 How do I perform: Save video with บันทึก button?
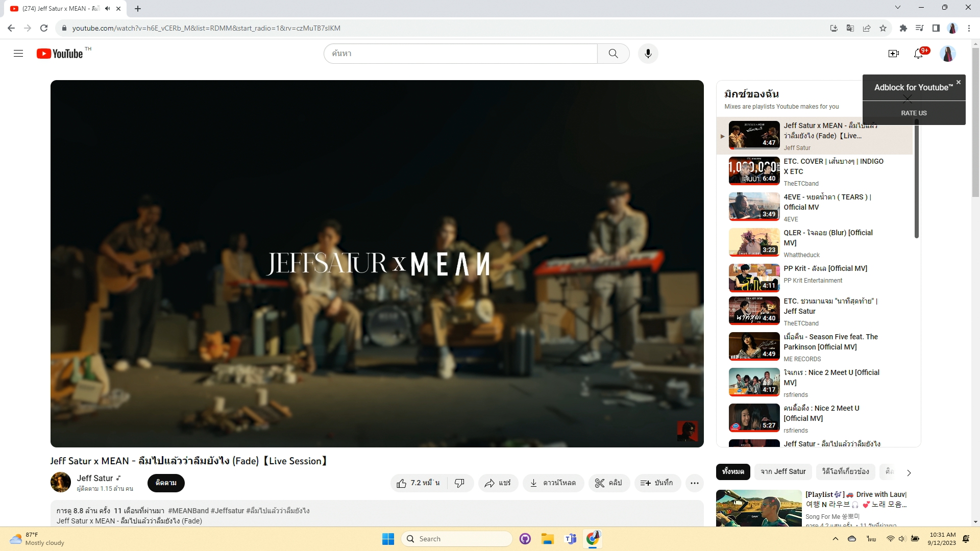(x=657, y=483)
